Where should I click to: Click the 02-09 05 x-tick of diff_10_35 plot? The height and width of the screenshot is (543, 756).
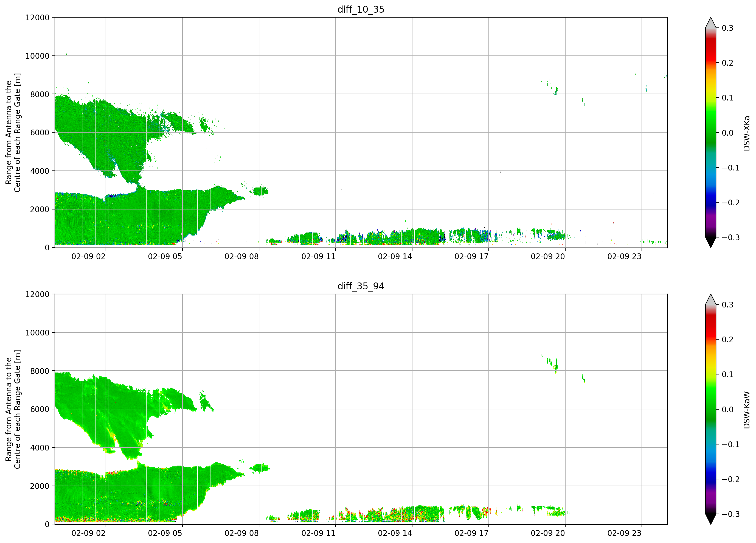(x=165, y=256)
